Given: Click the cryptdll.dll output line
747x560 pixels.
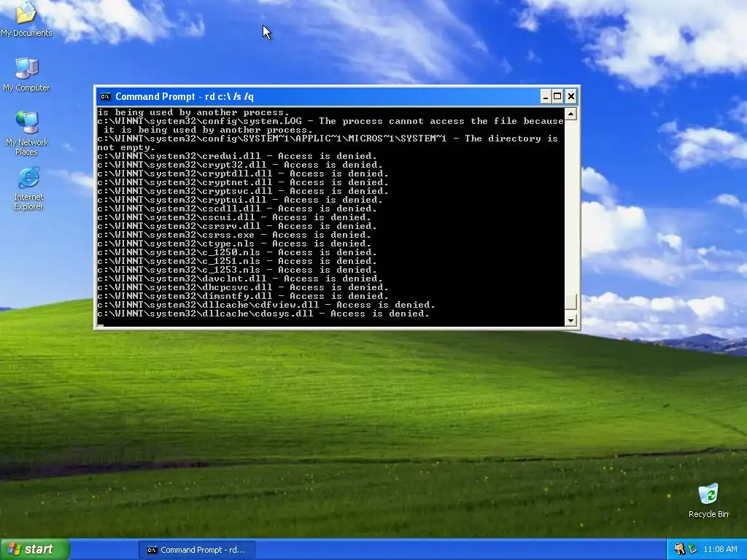Looking at the screenshot, I should (242, 174).
